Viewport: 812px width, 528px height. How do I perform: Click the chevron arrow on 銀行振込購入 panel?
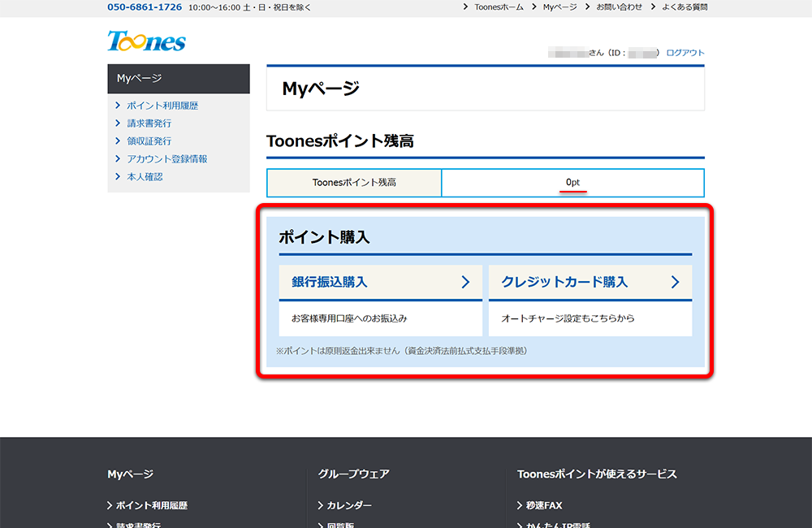click(467, 282)
